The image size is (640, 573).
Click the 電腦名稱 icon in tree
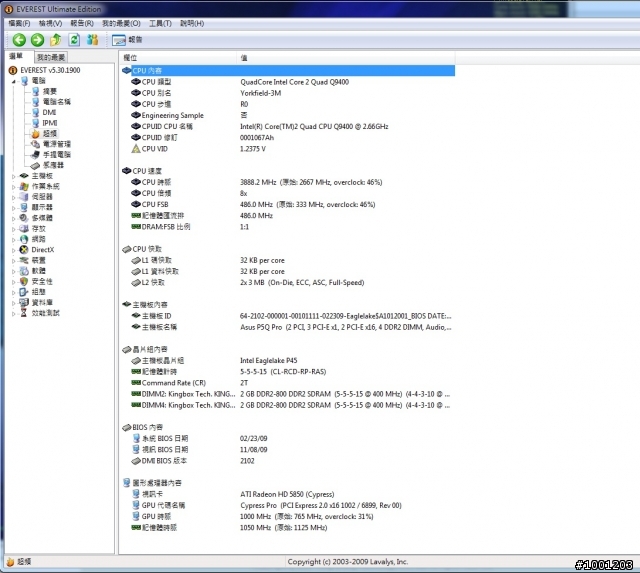pyautogui.click(x=36, y=102)
